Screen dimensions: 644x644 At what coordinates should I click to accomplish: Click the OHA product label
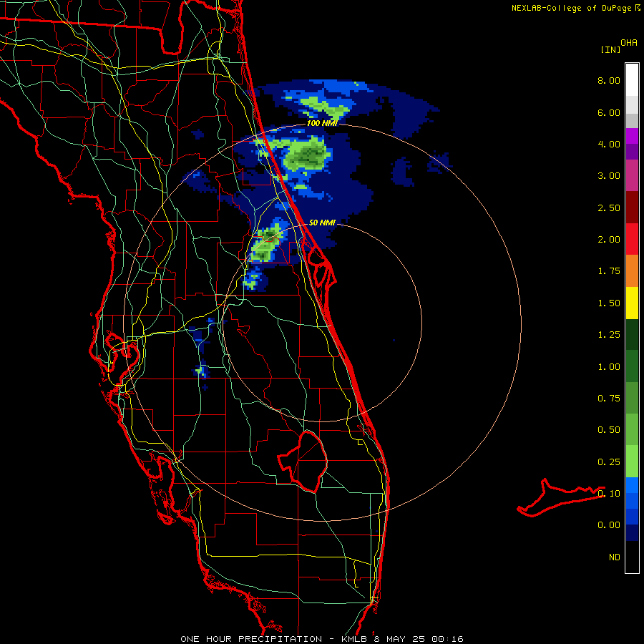click(629, 43)
